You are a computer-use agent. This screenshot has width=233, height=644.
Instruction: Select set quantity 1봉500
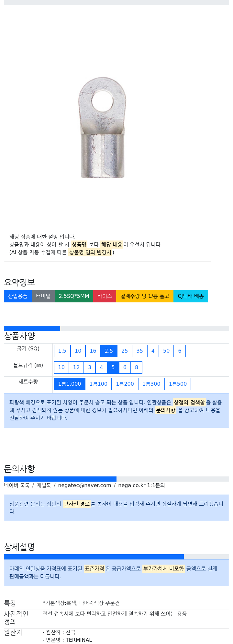[x=178, y=384]
